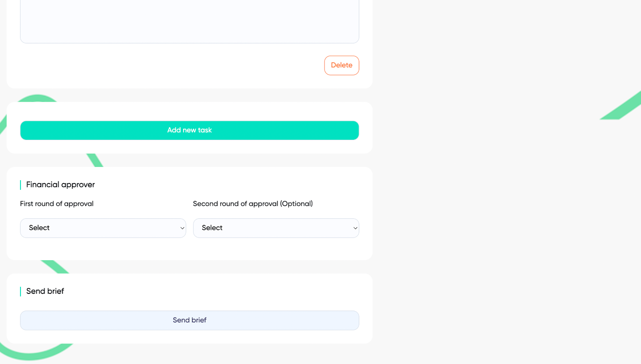
Task: Open the First round of approval dropdown
Action: 103,228
